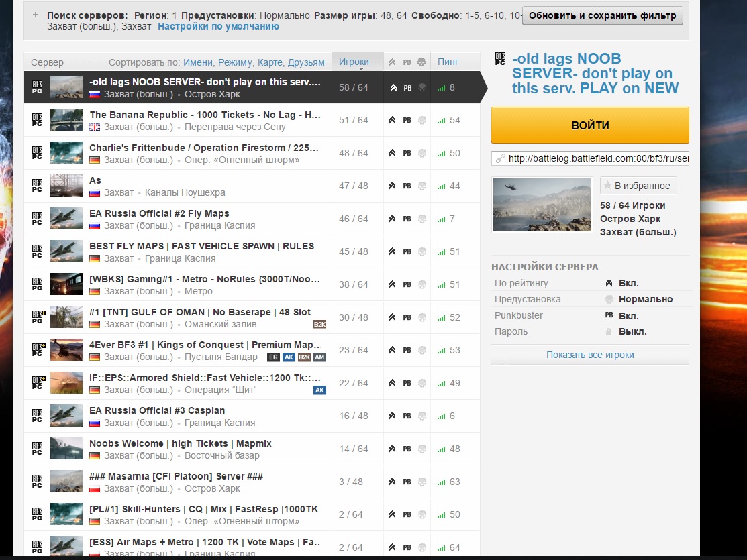The image size is (747, 560).
Task: Click AK badge on Armored Shield row
Action: click(x=319, y=390)
